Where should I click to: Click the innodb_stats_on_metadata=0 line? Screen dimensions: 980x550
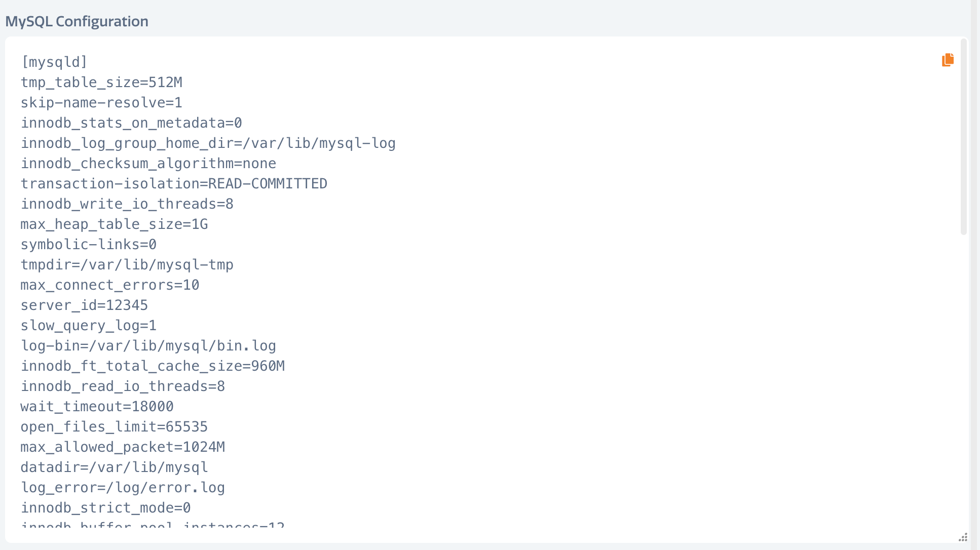131,123
